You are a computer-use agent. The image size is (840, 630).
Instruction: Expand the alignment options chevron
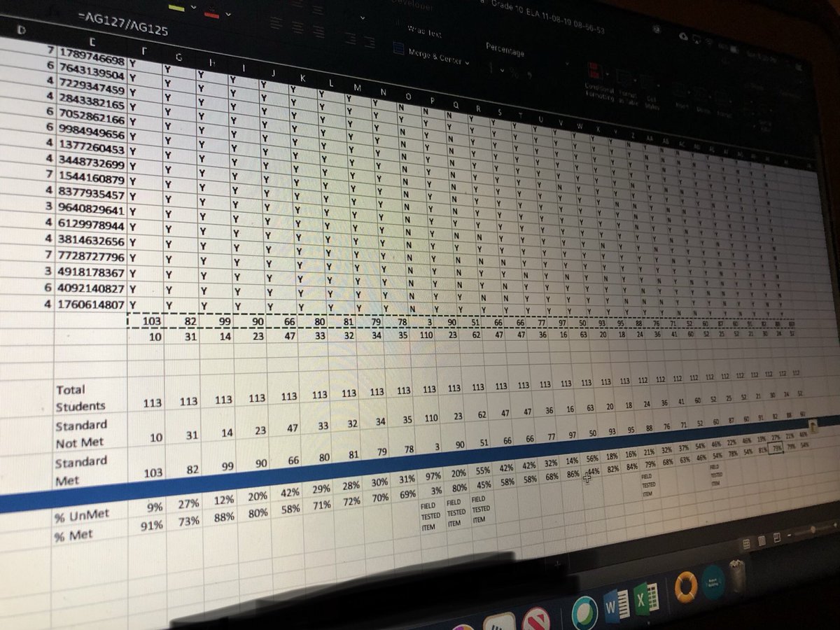coord(363,18)
